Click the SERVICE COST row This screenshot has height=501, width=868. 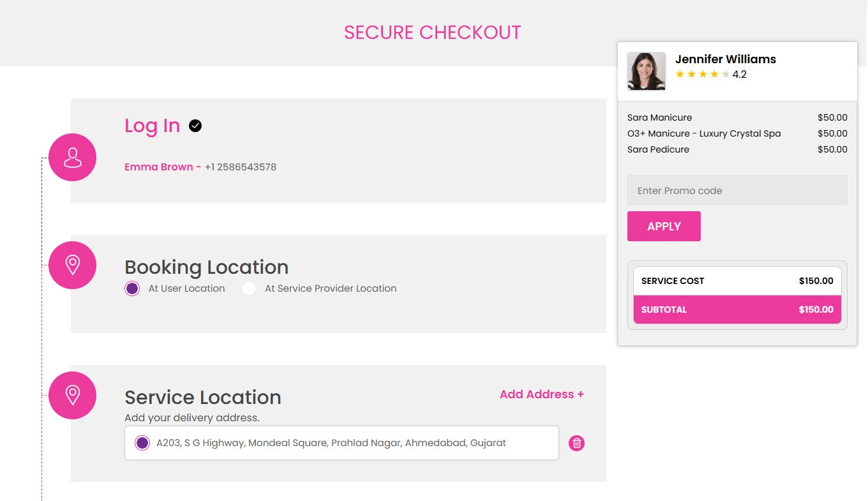(737, 281)
